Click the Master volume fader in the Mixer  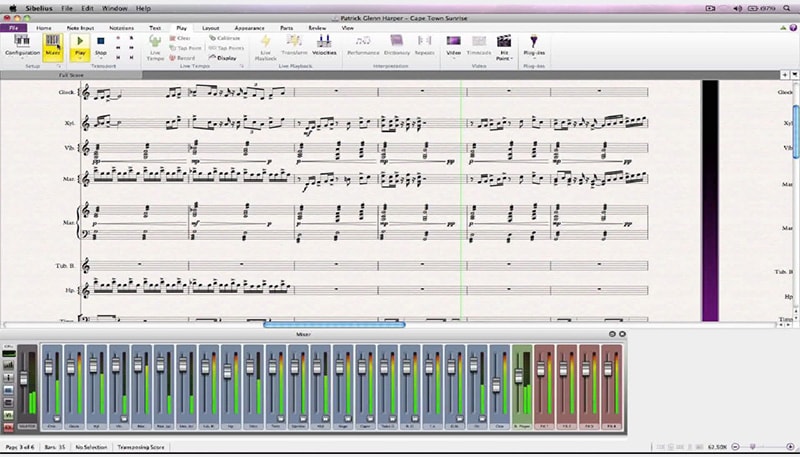[23, 378]
